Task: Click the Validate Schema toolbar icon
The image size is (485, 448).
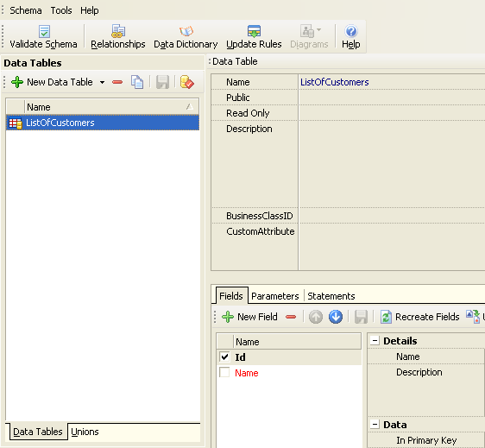Action: coord(44,31)
